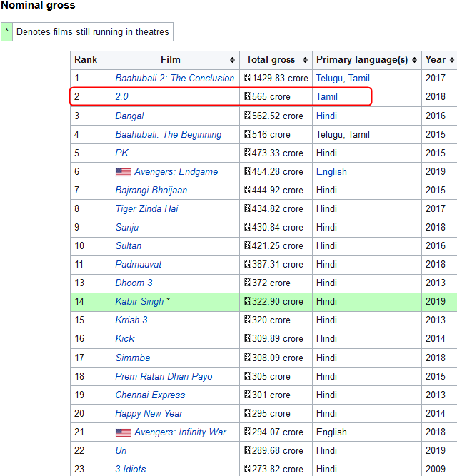The width and height of the screenshot is (457, 476).
Task: Select Telugu, Tamil cell in Baahubali: The Beginning row
Action: (367, 134)
